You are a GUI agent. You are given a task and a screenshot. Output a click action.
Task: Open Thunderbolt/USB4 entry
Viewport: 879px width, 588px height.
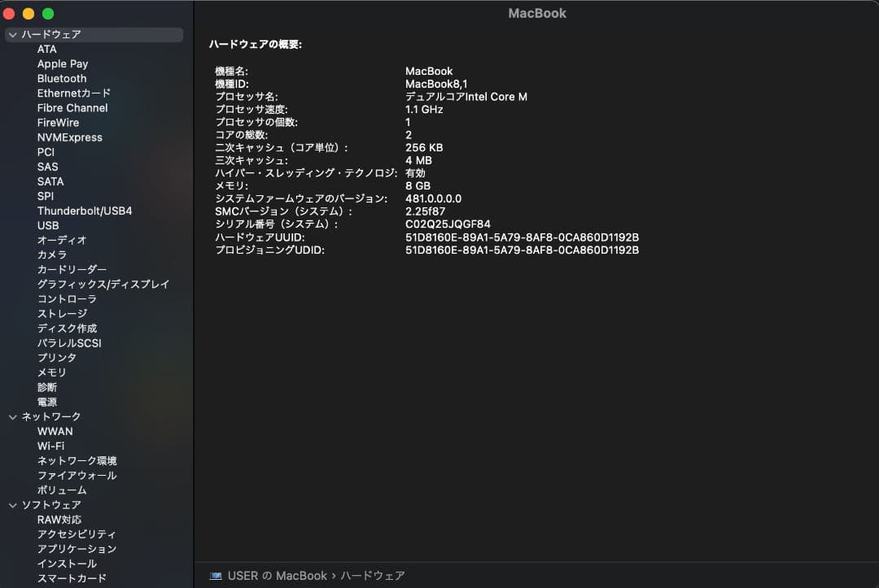[x=85, y=211]
